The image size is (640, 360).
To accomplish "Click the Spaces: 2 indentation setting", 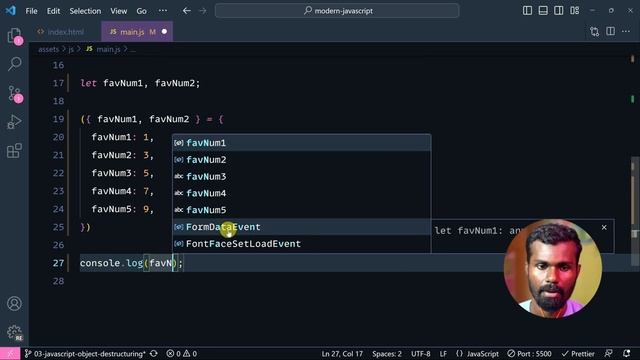I will (x=387, y=353).
